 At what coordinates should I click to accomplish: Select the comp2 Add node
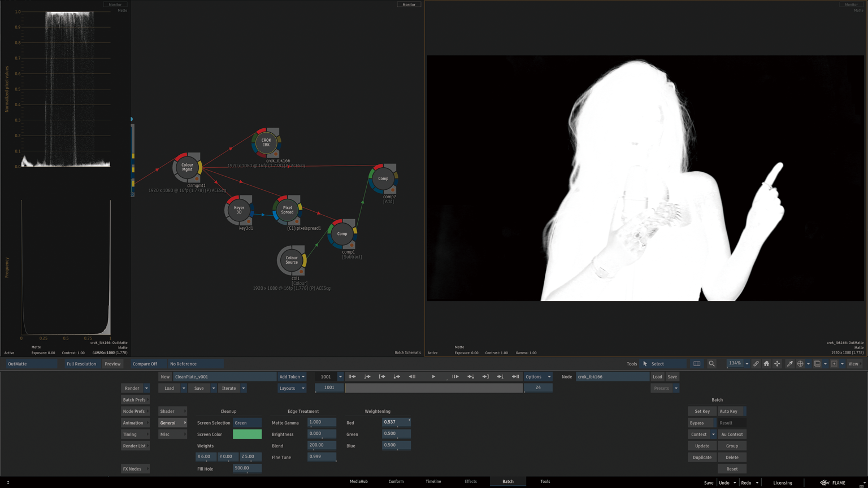point(383,178)
